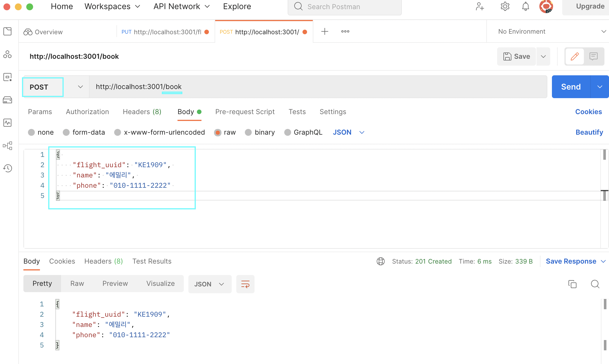Screen dimensions: 609x364
Task: Select the form-data body type
Action: click(66, 132)
